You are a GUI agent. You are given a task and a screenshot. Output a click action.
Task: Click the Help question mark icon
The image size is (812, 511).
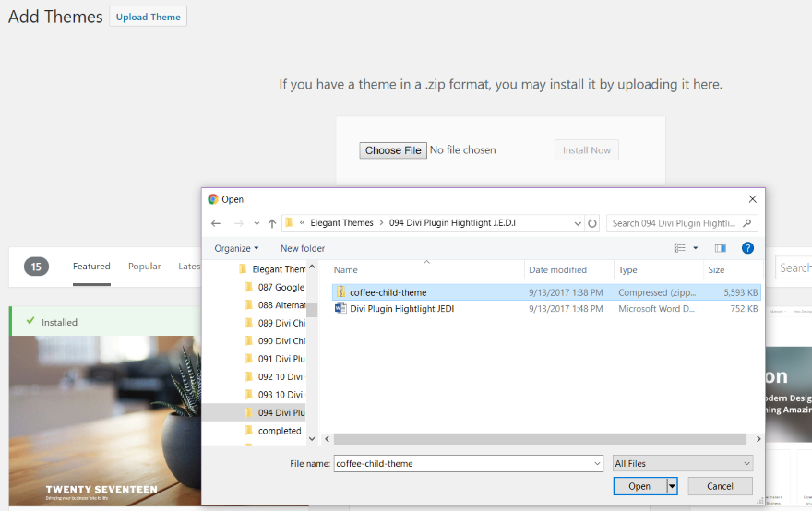(x=747, y=248)
